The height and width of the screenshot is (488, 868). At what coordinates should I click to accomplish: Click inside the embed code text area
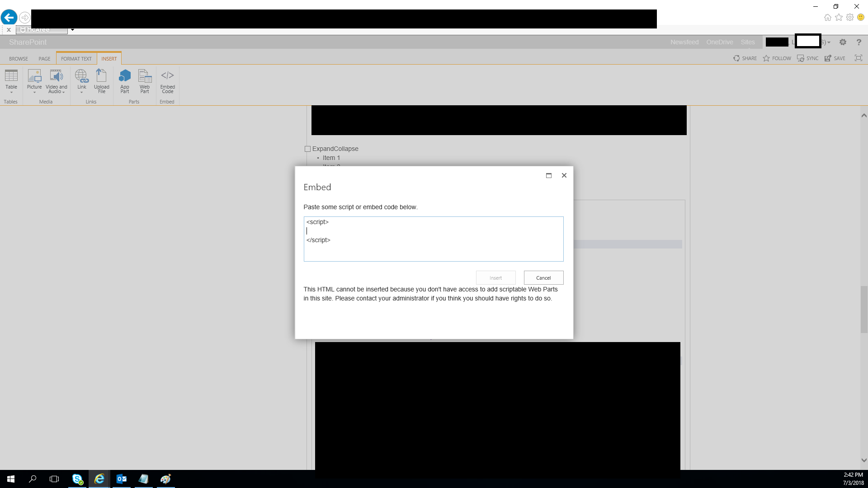pyautogui.click(x=434, y=239)
